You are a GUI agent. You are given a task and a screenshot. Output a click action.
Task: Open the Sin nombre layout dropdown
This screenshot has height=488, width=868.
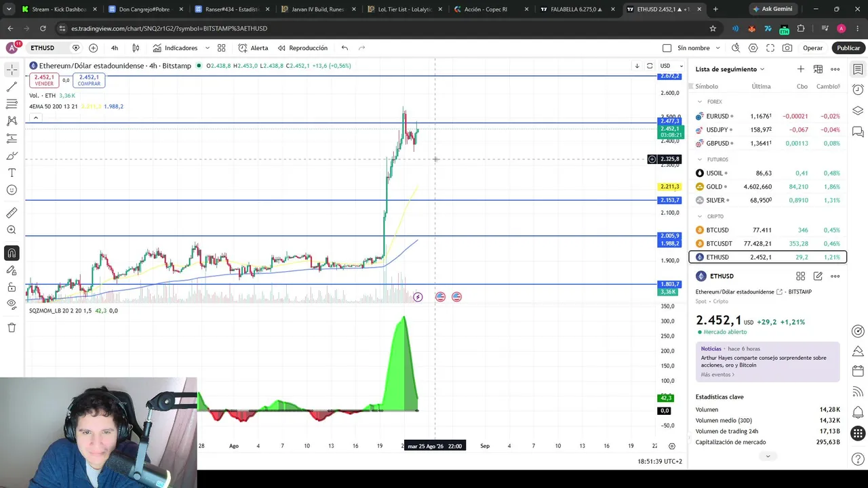(x=698, y=48)
